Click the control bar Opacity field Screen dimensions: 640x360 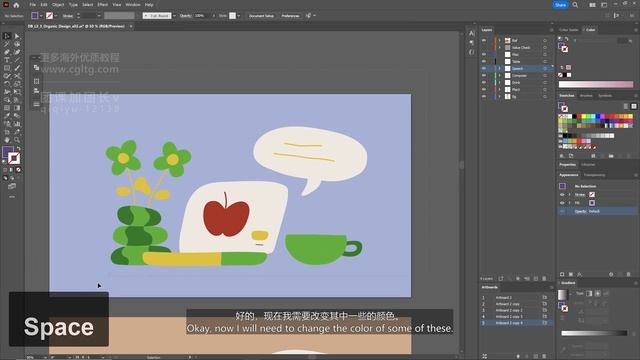[202, 16]
